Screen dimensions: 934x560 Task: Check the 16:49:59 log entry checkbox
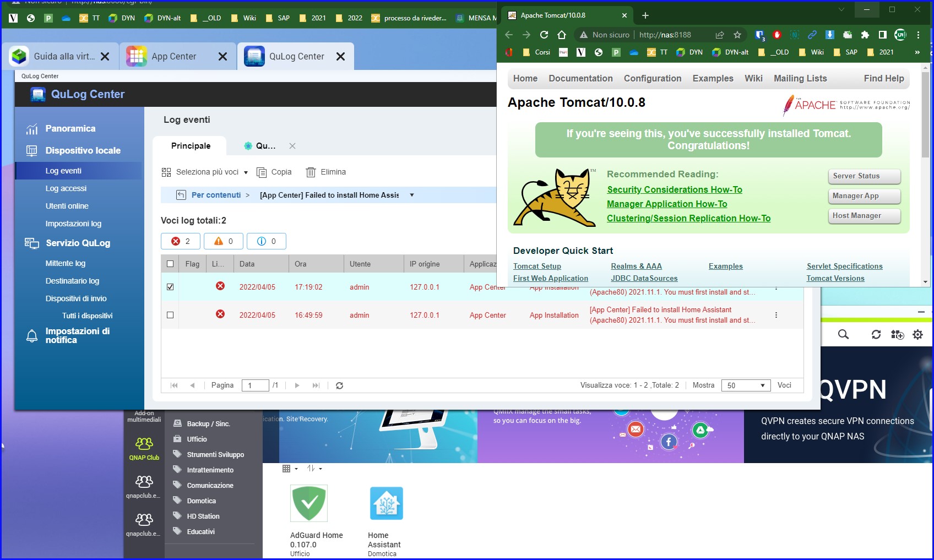tap(170, 315)
